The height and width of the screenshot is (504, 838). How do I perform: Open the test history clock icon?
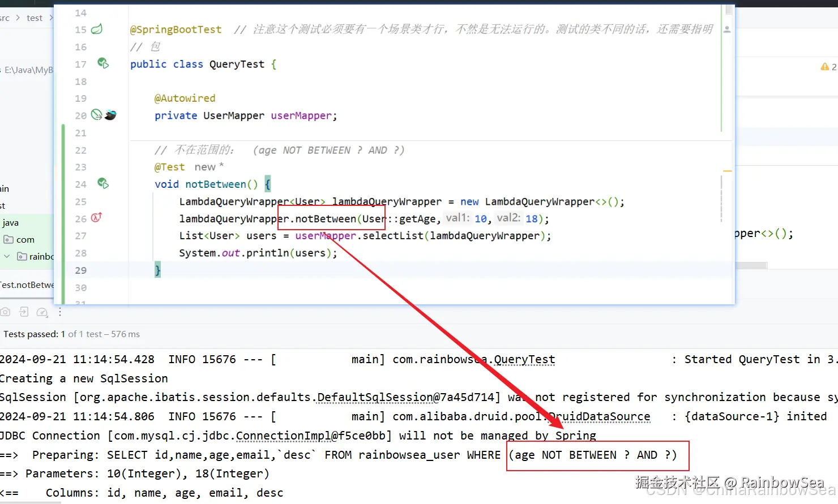(42, 312)
